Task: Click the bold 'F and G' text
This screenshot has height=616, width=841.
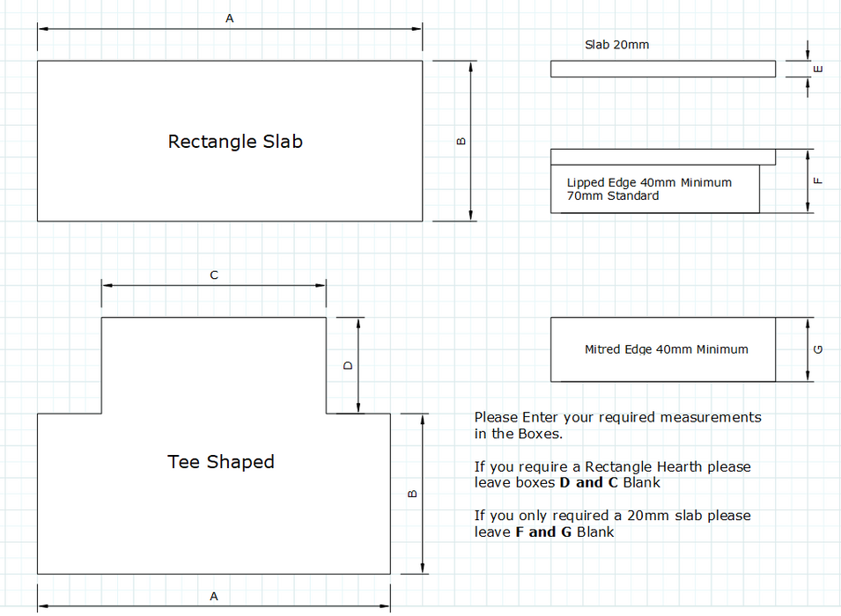Action: point(543,532)
